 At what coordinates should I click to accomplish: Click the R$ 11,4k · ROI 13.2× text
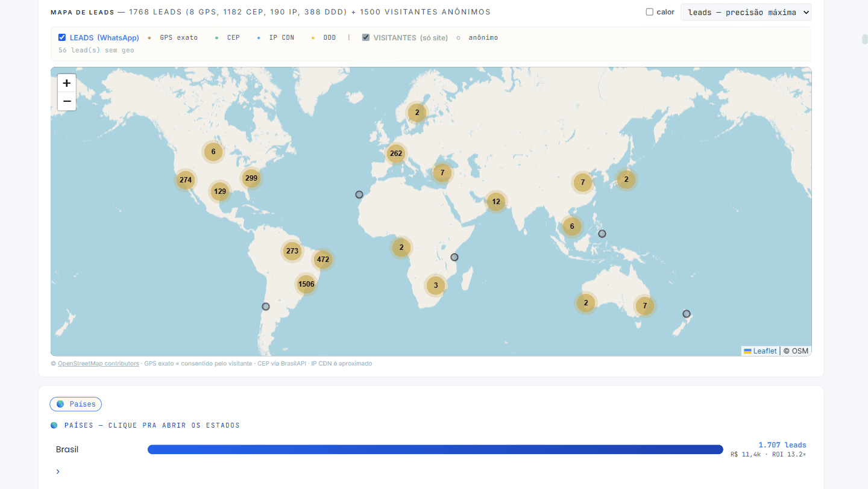point(768,455)
